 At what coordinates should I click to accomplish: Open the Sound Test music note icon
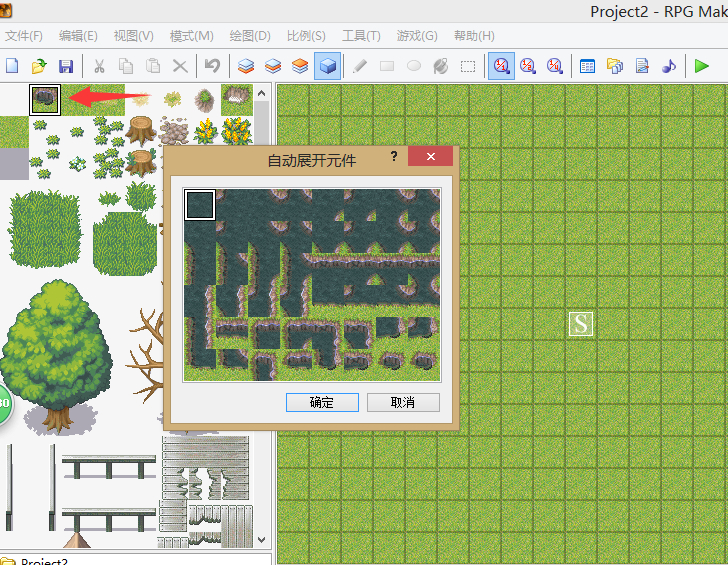(x=669, y=66)
